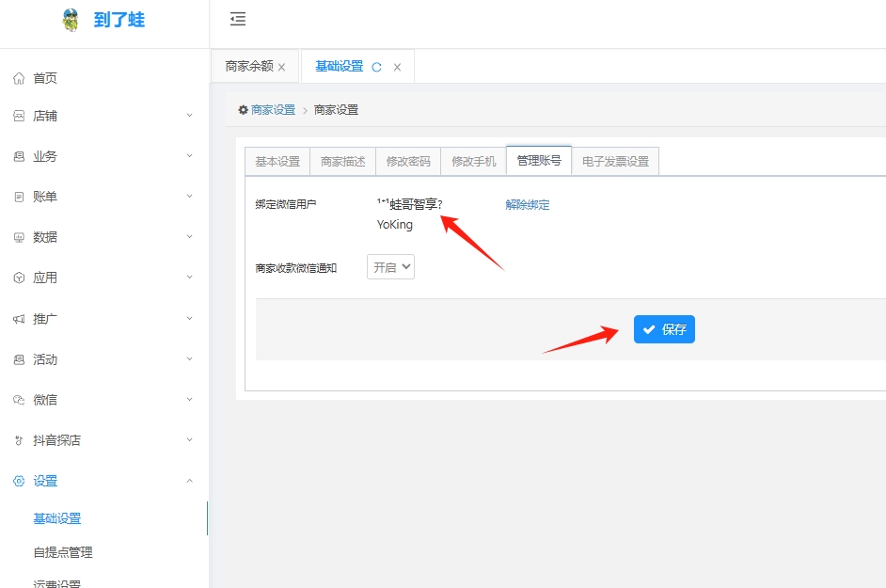
Task: Click the 解除绑定 link
Action: [528, 205]
